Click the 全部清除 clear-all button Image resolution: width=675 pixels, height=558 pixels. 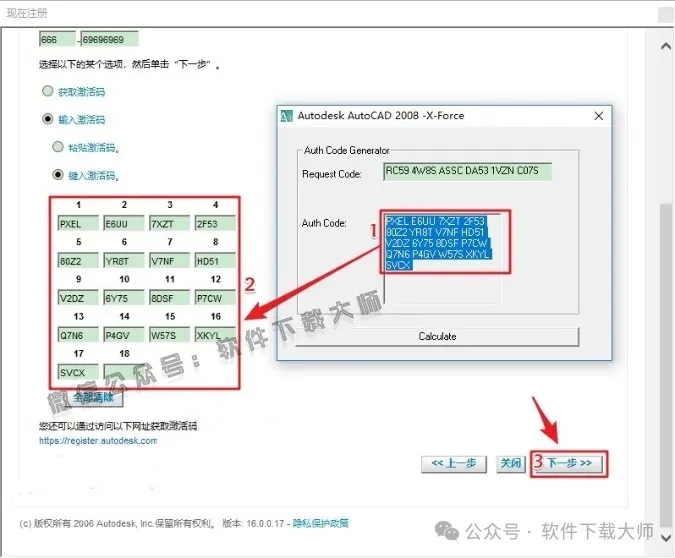click(x=93, y=397)
